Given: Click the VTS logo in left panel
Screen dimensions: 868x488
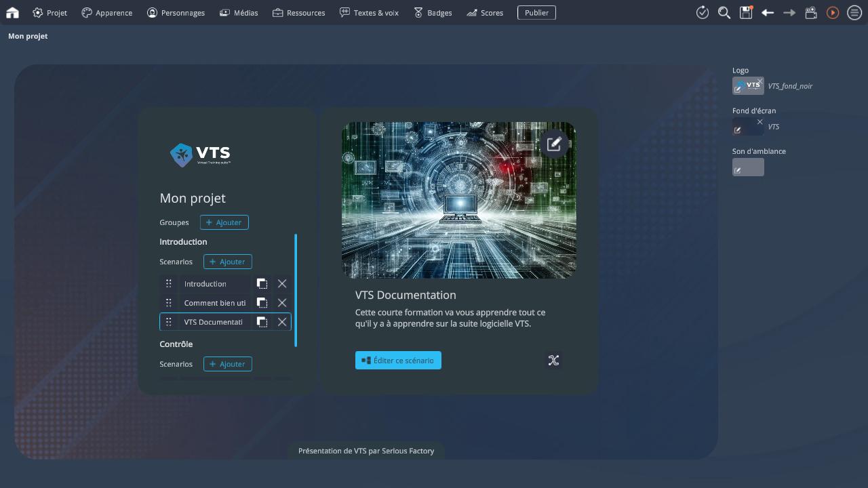Looking at the screenshot, I should [x=200, y=155].
